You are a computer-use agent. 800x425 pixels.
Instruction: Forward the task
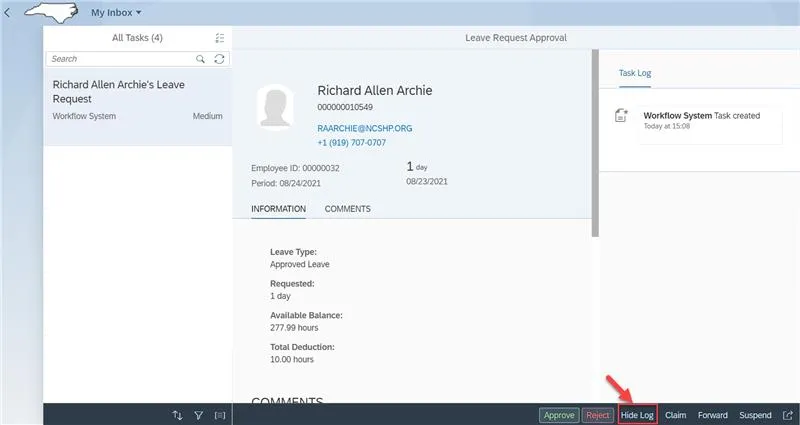[x=713, y=415]
